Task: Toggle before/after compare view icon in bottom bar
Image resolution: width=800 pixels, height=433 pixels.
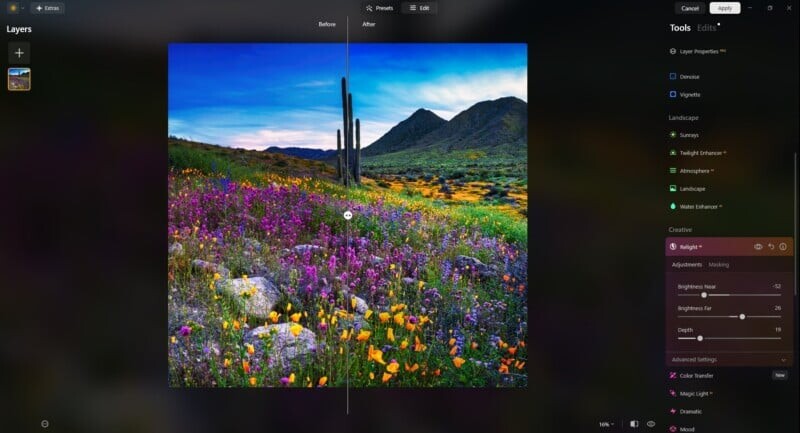Action: coord(633,424)
